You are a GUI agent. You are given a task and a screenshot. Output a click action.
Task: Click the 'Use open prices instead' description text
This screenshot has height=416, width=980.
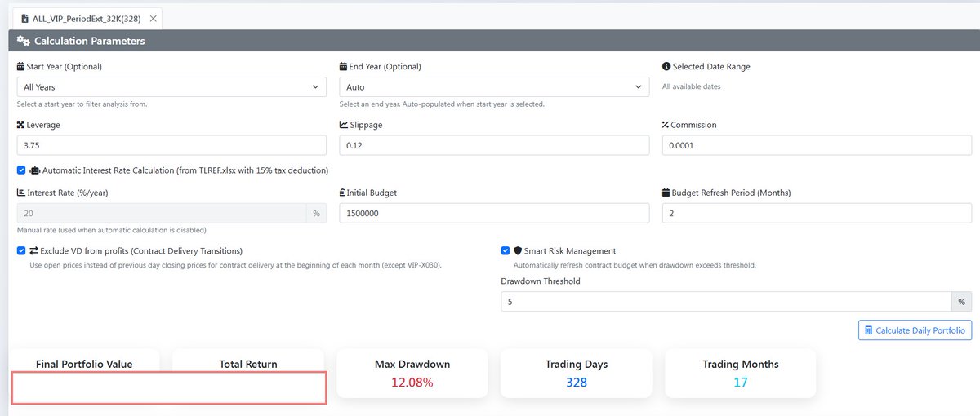click(235, 265)
